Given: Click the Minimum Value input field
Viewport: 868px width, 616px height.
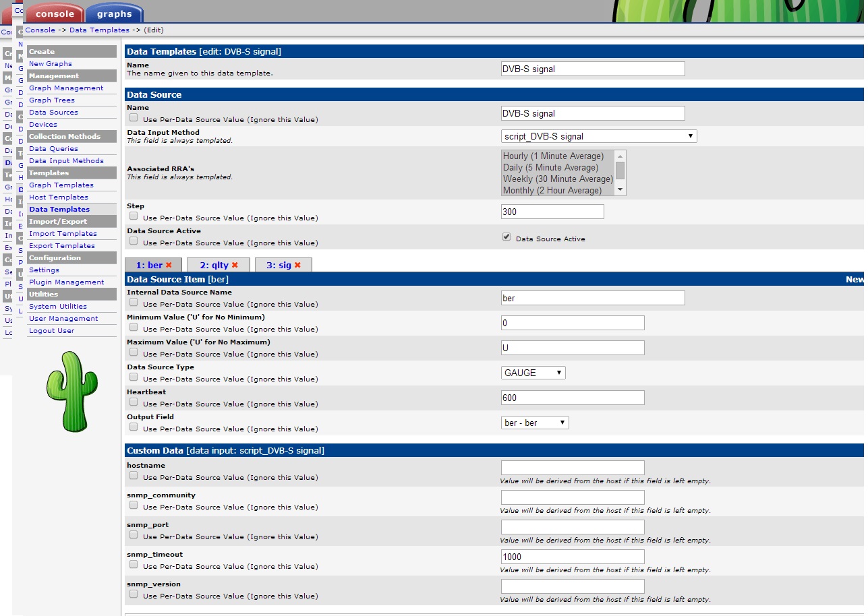Looking at the screenshot, I should pos(573,323).
